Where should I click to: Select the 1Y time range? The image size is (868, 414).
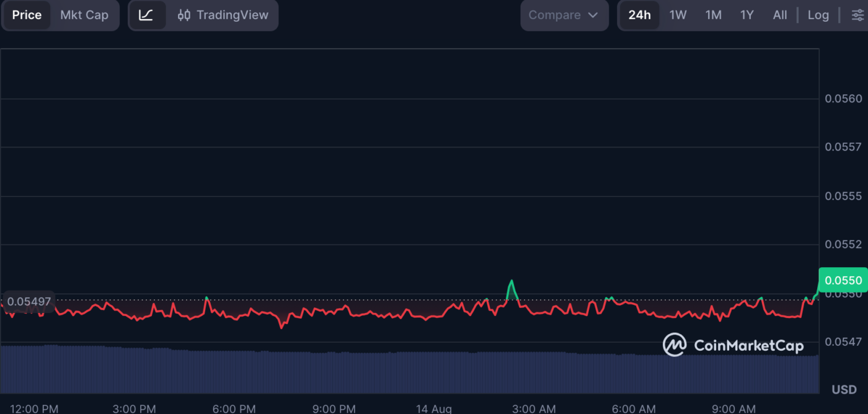coord(747,15)
